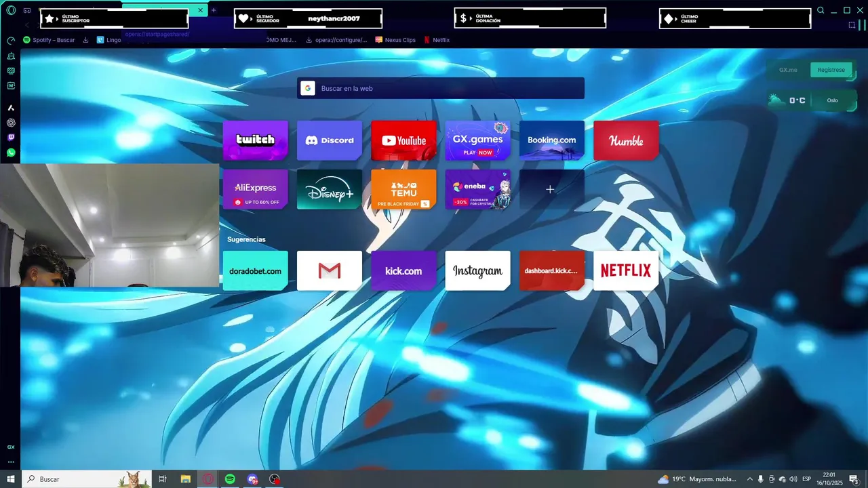The height and width of the screenshot is (488, 868).
Task: Open the notification center icon
Action: tap(854, 479)
